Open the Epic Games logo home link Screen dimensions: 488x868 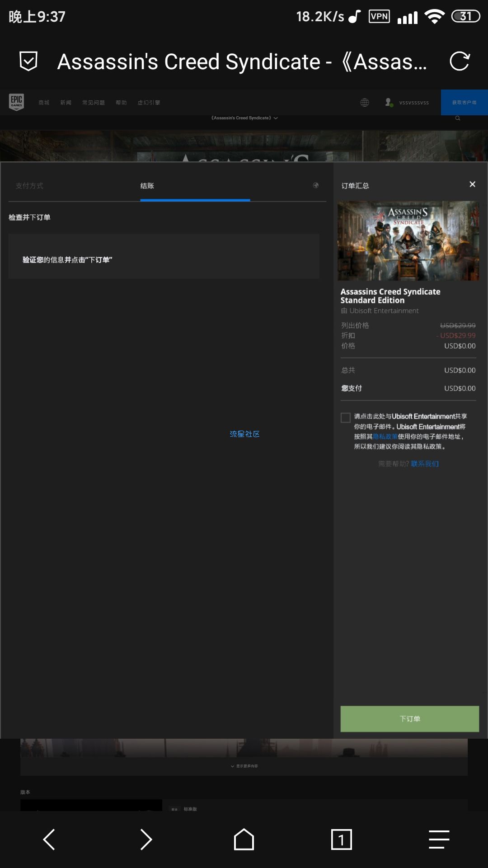pos(16,102)
